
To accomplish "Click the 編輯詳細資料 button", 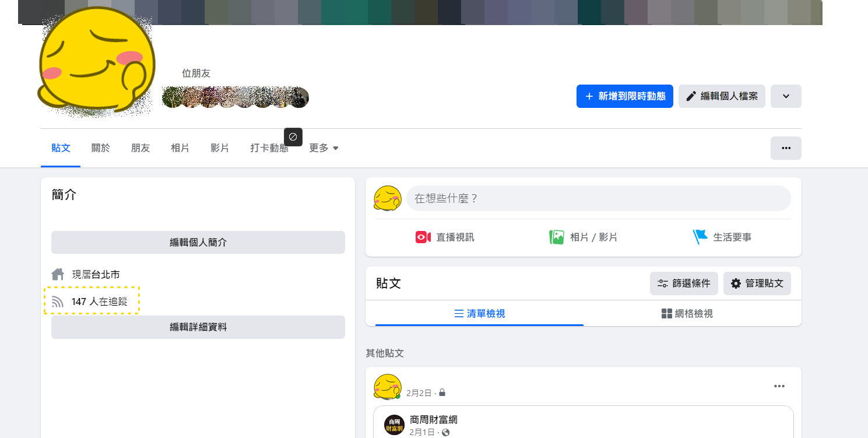I will coord(198,327).
